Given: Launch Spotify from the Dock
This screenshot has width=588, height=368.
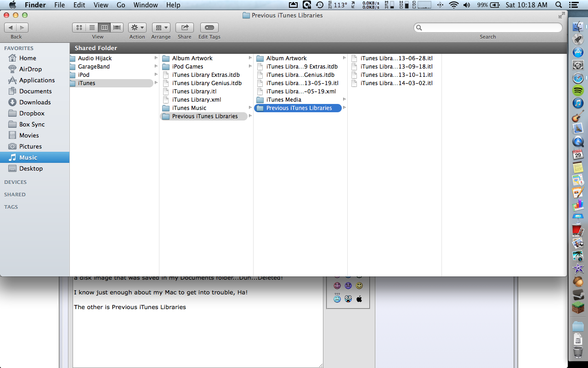Looking at the screenshot, I should point(578,91).
